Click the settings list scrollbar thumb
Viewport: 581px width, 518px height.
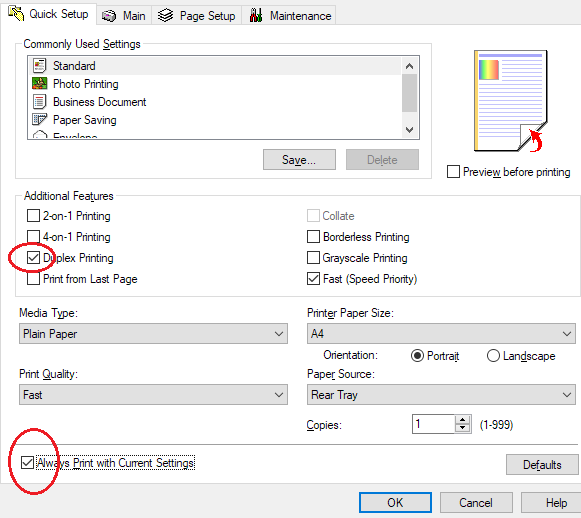[409, 93]
